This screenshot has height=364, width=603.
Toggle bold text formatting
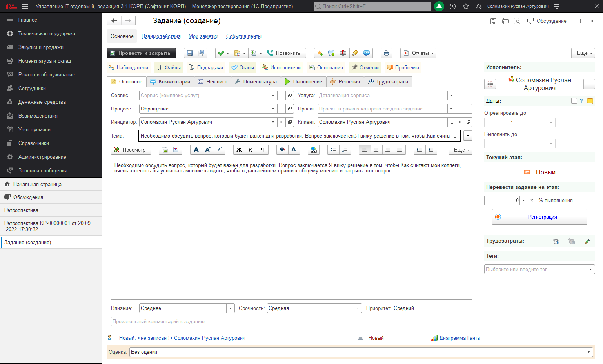(239, 150)
